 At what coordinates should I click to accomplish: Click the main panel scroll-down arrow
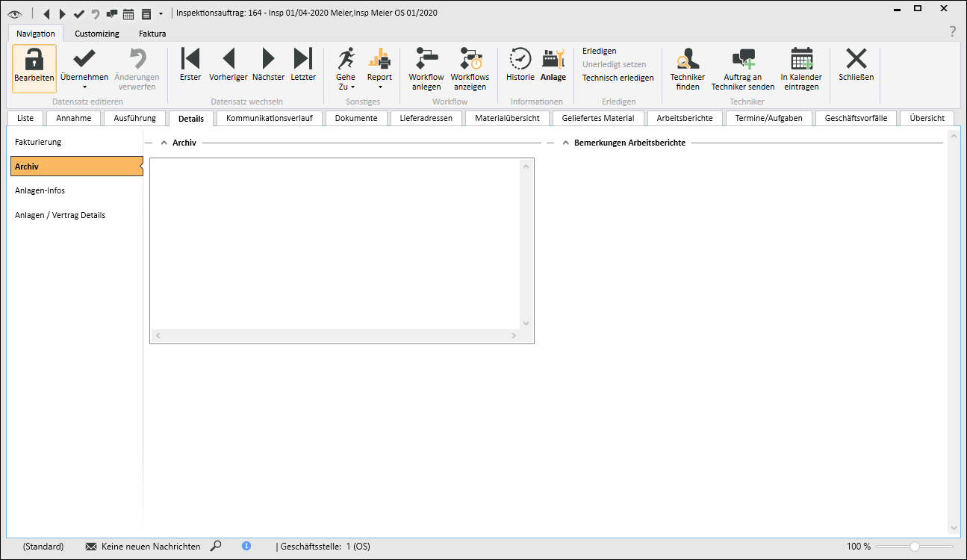pyautogui.click(x=953, y=528)
